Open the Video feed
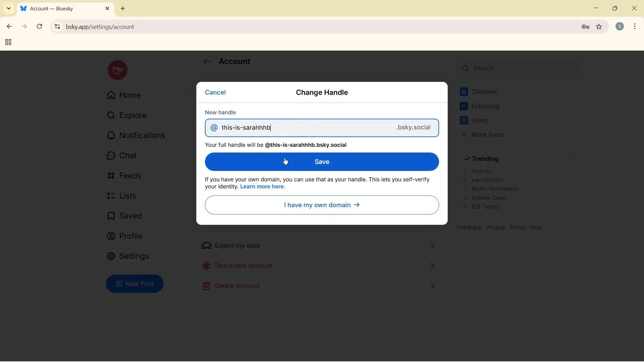The image size is (644, 362). pos(480,120)
